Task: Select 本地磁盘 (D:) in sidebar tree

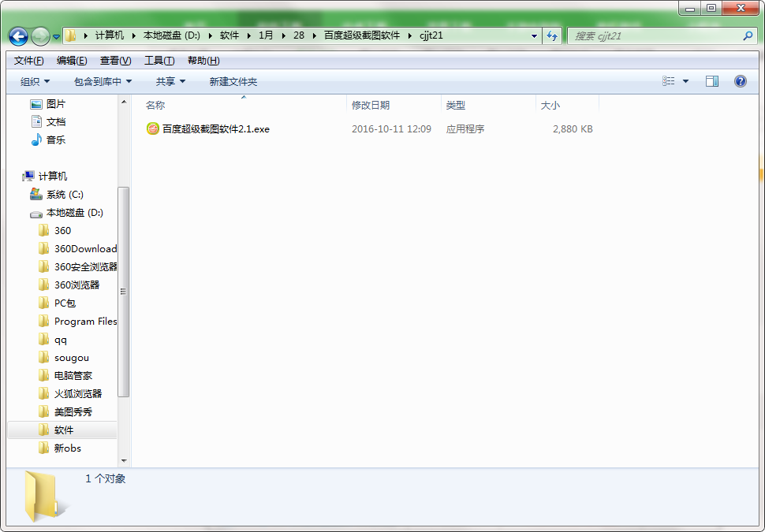Action: click(66, 213)
